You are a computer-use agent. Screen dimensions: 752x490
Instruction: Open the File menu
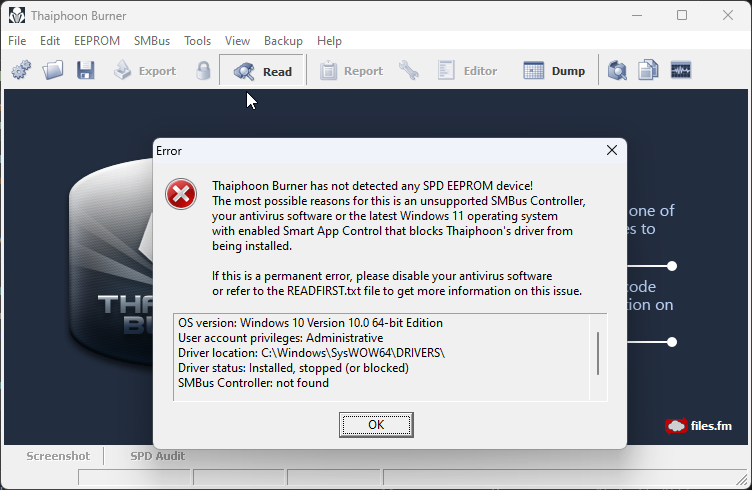coord(17,41)
